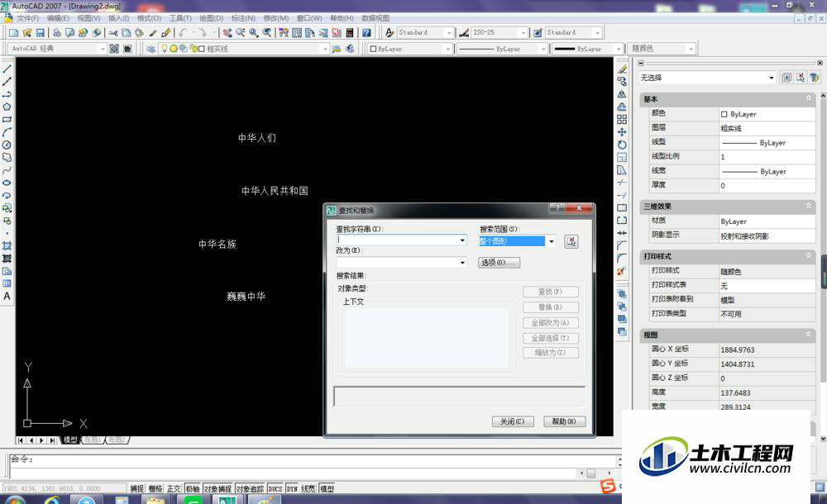The width and height of the screenshot is (827, 504).
Task: Click the 帮助(H) button in dialog
Action: pos(564,421)
